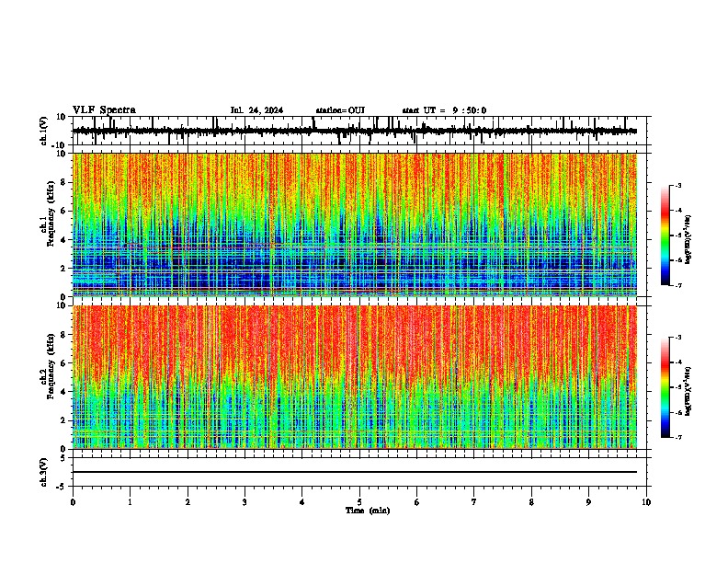Viewport: 728px width, 563px height.
Task: Click the "ch.3(V)" axis label
Action: coord(44,472)
